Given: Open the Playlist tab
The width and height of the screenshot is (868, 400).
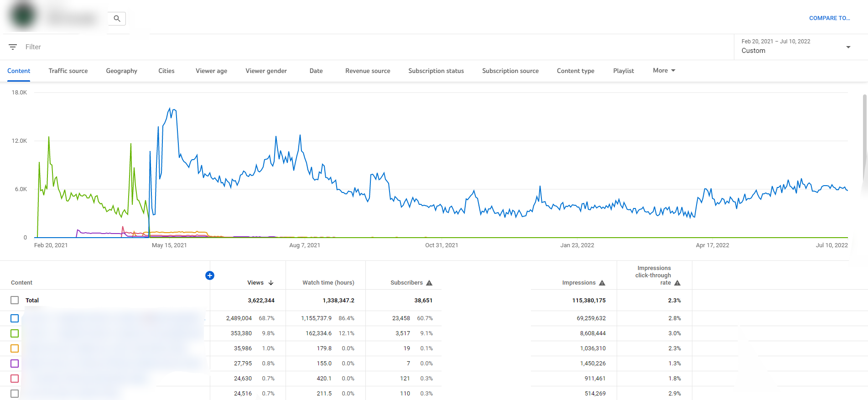Looking at the screenshot, I should click(624, 71).
